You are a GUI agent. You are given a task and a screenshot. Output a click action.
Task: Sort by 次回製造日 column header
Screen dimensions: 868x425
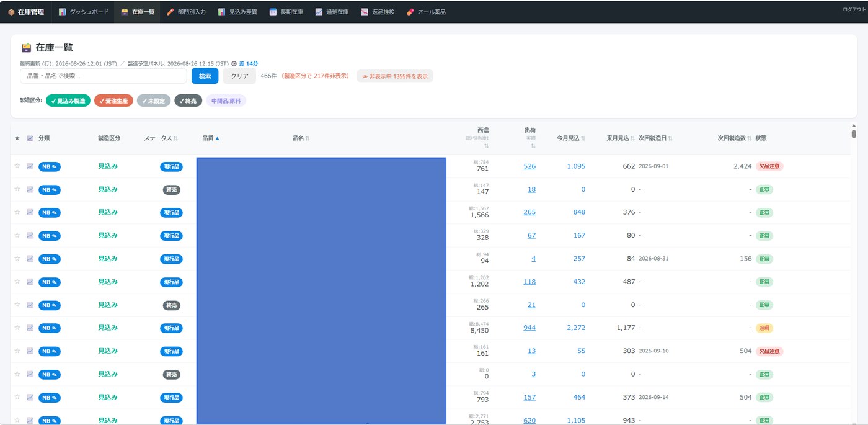click(x=655, y=138)
